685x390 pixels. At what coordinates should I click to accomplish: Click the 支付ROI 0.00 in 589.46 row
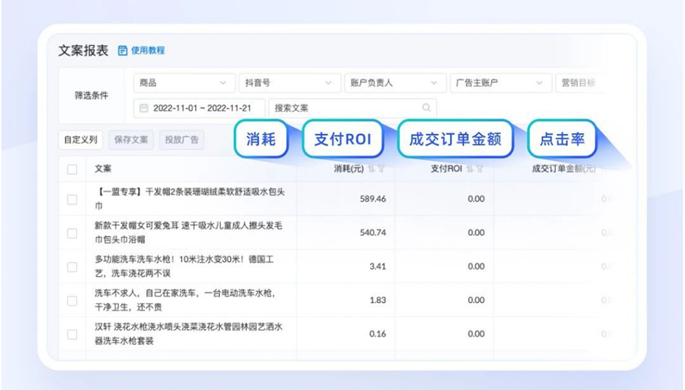coord(476,199)
